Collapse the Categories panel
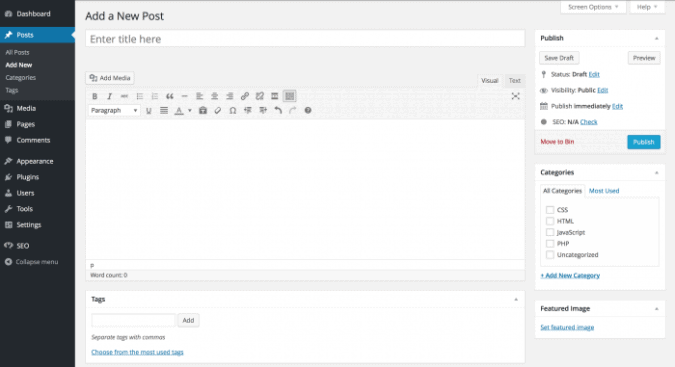Screen dimensions: 675x367 click(656, 173)
